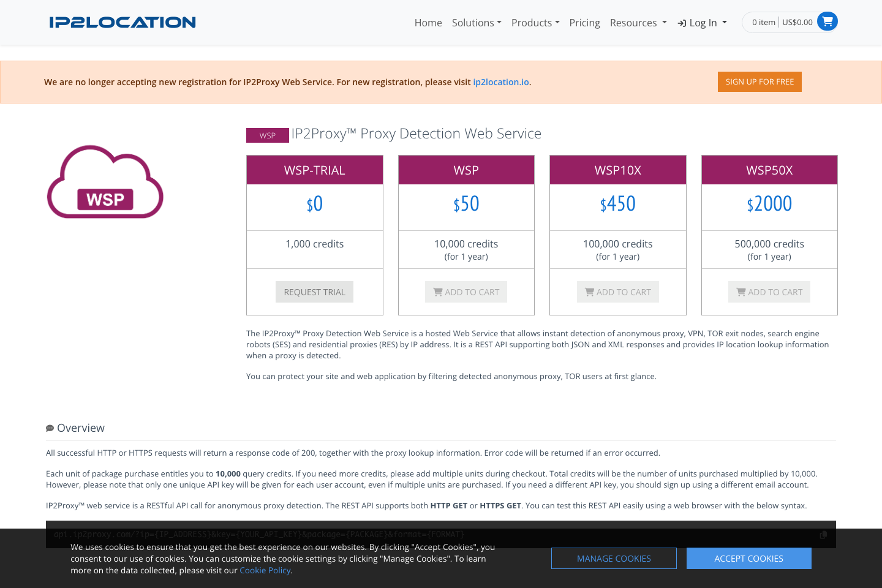Click SIGN UP FOR FREE
The width and height of the screenshot is (882, 588).
(x=759, y=81)
